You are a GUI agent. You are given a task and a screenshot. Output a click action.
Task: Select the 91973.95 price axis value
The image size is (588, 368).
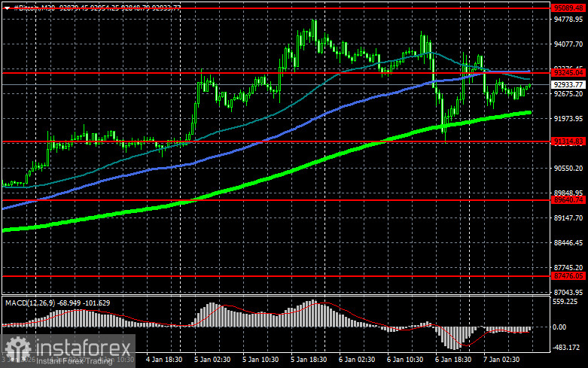568,118
